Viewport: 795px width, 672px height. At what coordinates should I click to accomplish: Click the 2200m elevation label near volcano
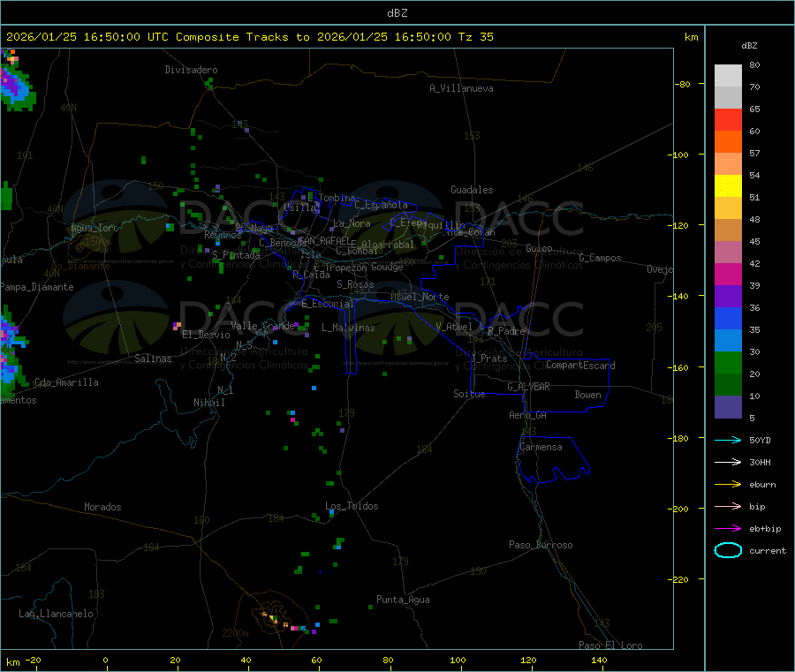click(235, 633)
